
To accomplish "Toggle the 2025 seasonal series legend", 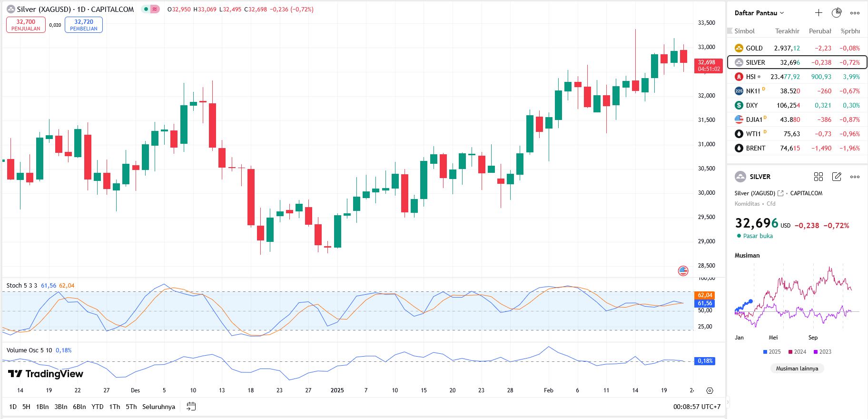I will click(x=771, y=352).
